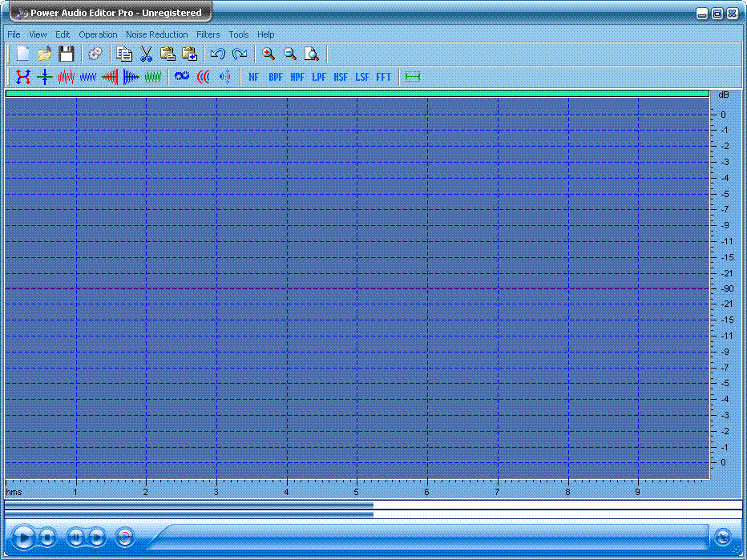Open the Noise Reduction menu
The image size is (747, 560).
click(157, 34)
